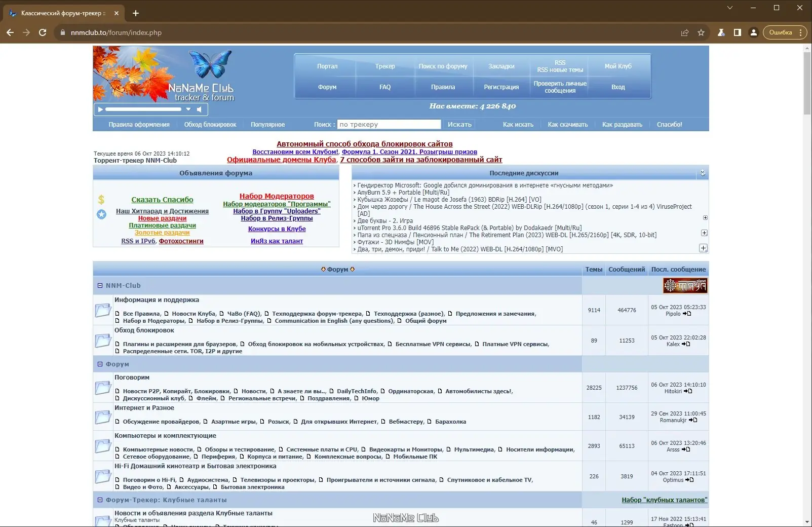Image resolution: width=812 pixels, height=527 pixels.
Task: Refresh the latest discussions panel
Action: click(703, 173)
